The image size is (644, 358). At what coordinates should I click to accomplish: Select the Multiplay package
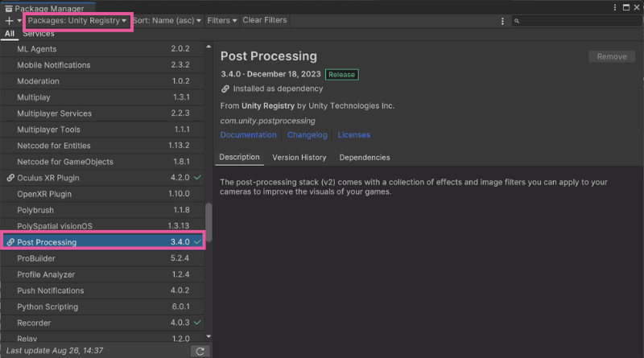tap(103, 97)
